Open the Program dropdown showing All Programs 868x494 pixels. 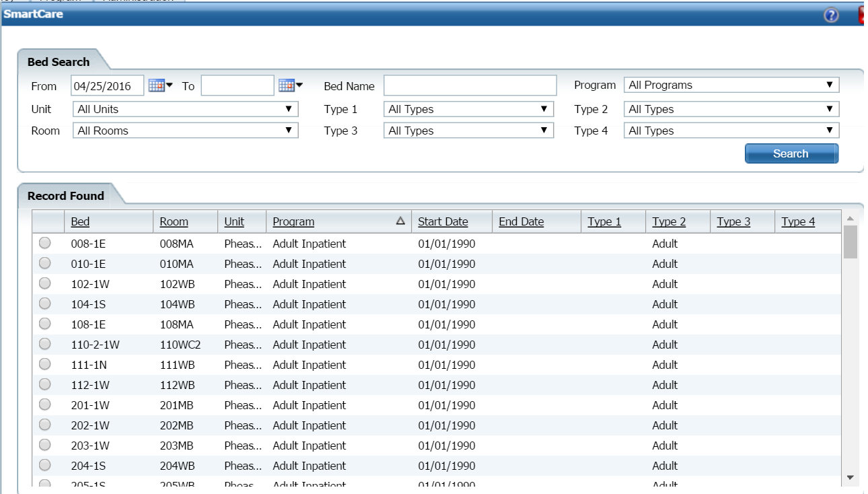point(731,85)
